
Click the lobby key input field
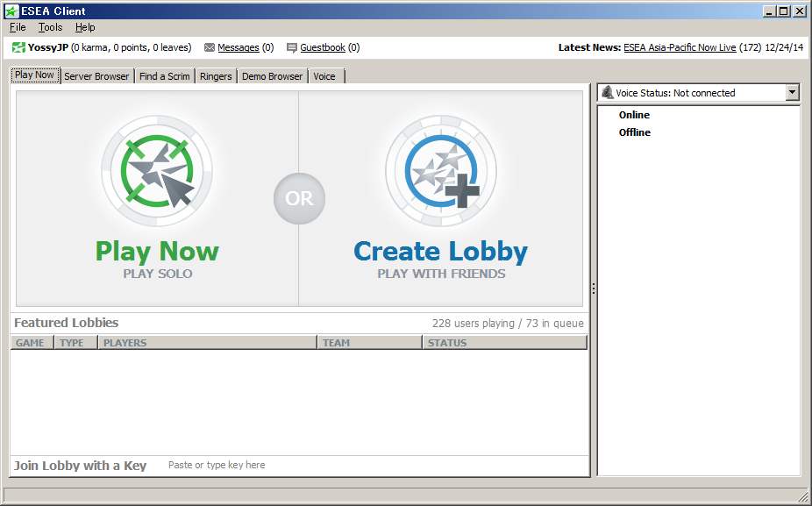pyautogui.click(x=376, y=465)
